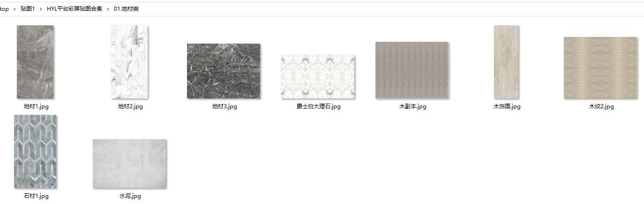Click the 木纹2.jpg file name label

tap(601, 106)
